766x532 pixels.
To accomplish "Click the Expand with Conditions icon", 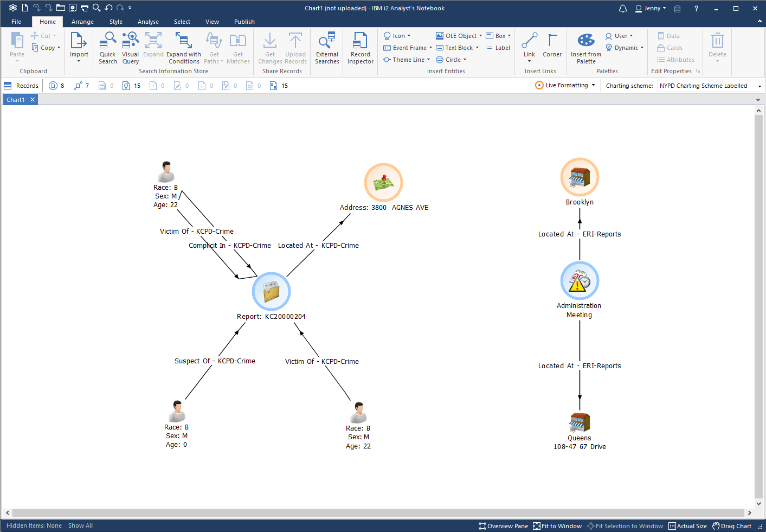I will [x=183, y=48].
